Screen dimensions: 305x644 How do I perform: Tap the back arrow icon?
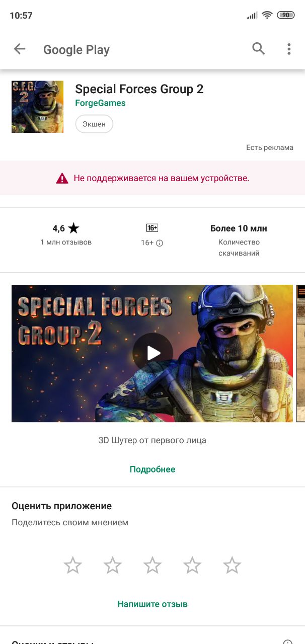click(x=19, y=49)
